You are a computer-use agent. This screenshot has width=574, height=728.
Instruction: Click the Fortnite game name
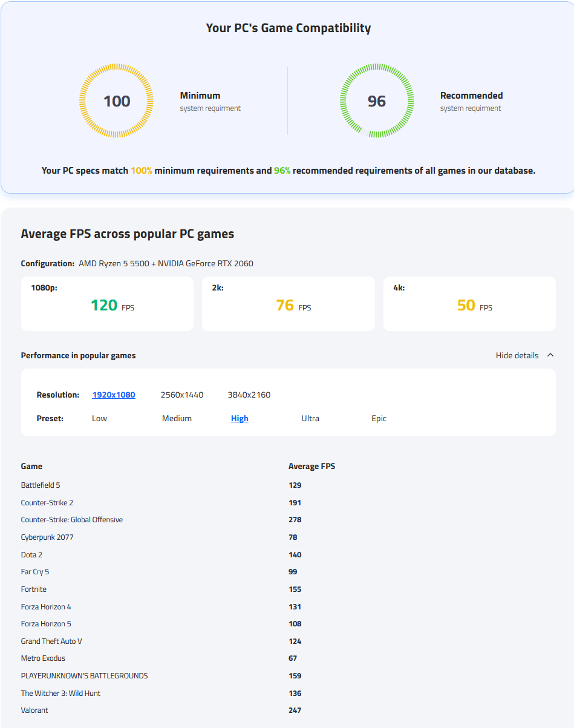pos(34,589)
